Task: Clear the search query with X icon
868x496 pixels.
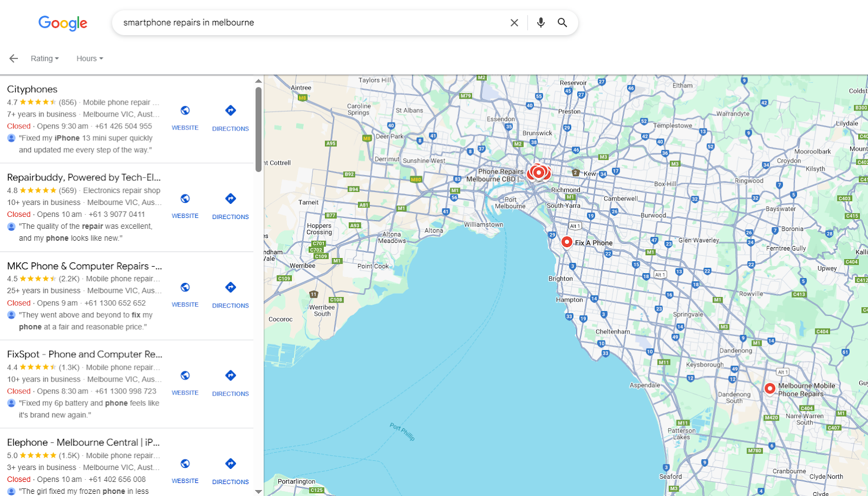Action: point(514,23)
